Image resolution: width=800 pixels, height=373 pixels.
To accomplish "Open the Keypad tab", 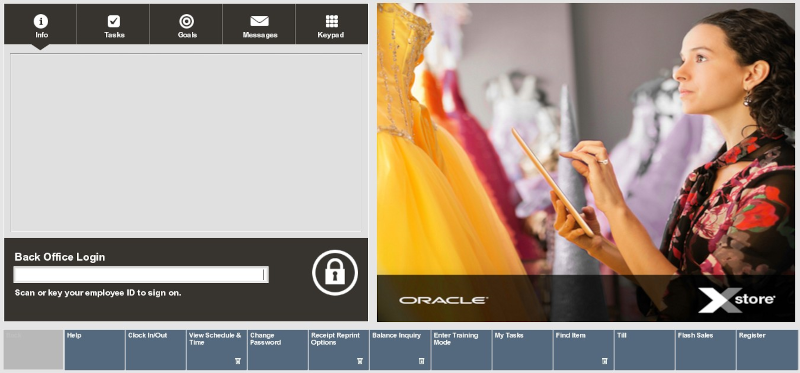I will click(332, 24).
